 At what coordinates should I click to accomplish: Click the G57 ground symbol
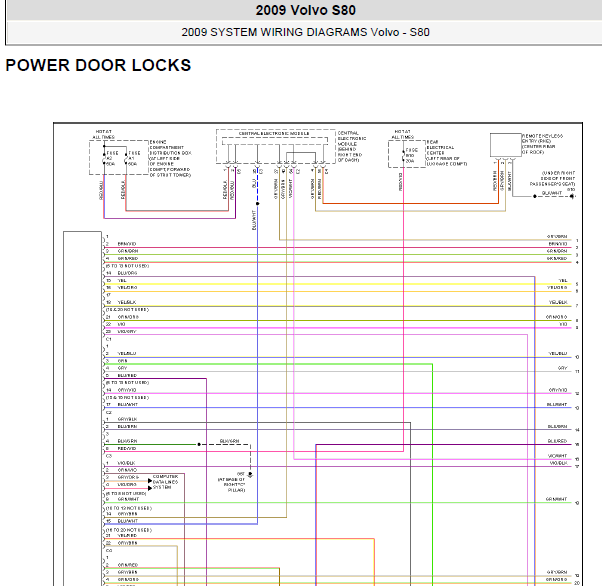[x=250, y=475]
